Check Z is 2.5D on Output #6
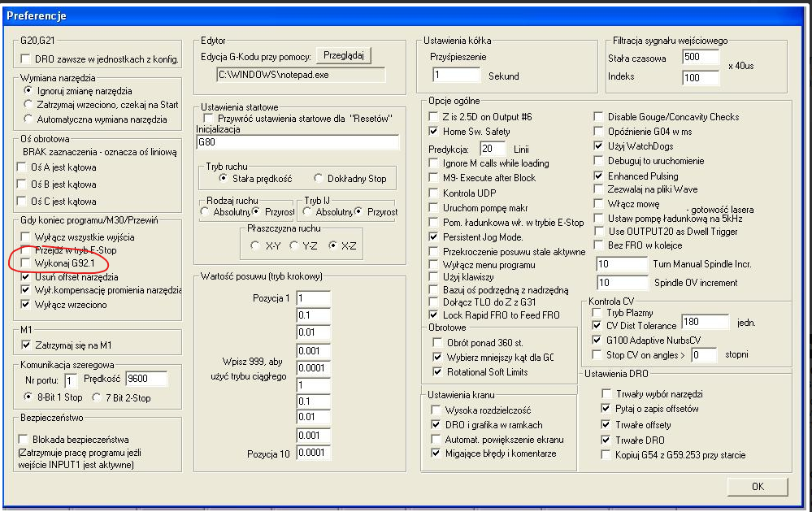Viewport: 812px width, 512px height. (x=433, y=116)
